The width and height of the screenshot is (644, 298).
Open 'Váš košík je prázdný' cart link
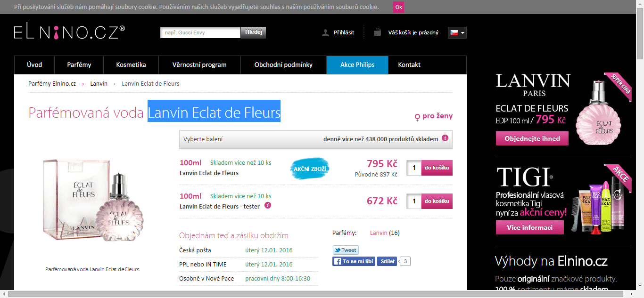pos(413,32)
